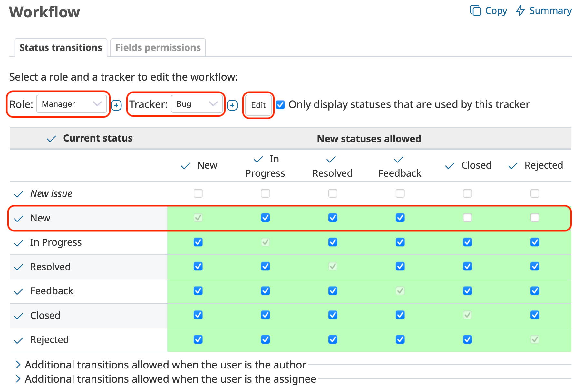
Task: Open the Role dropdown showing Manager
Action: (72, 104)
